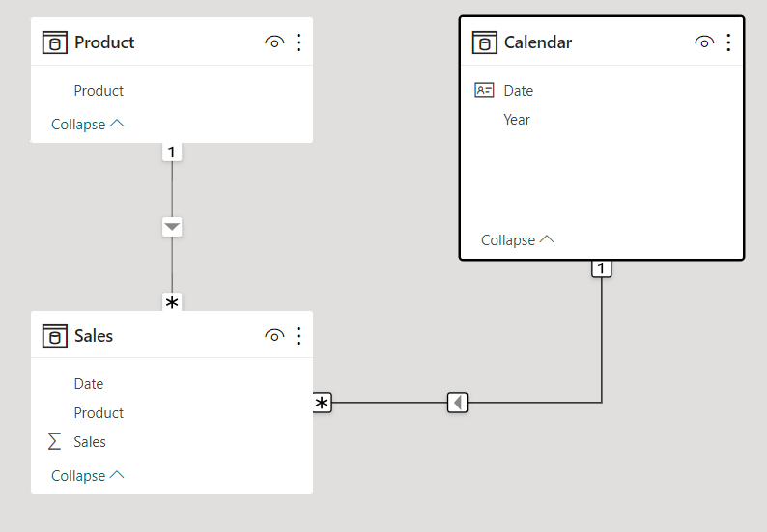Select the filter direction arrow on Calendar-Sales relationship

457,403
